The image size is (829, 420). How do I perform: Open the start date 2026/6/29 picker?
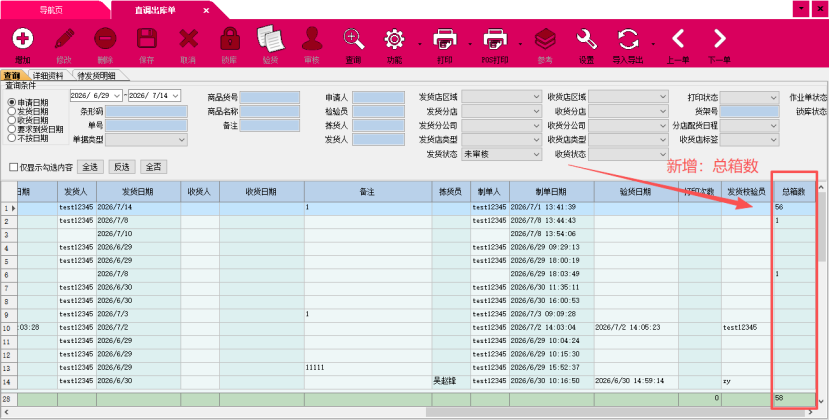(117, 96)
